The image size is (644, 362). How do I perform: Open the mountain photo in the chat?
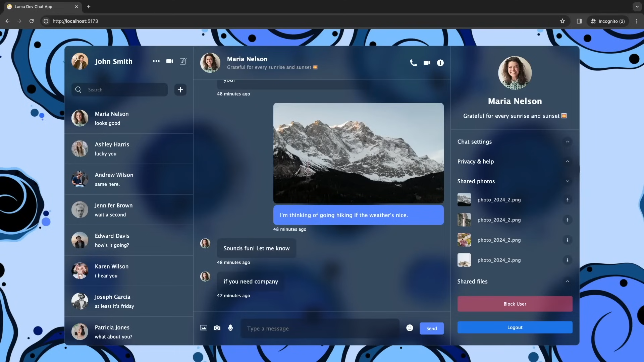click(358, 153)
